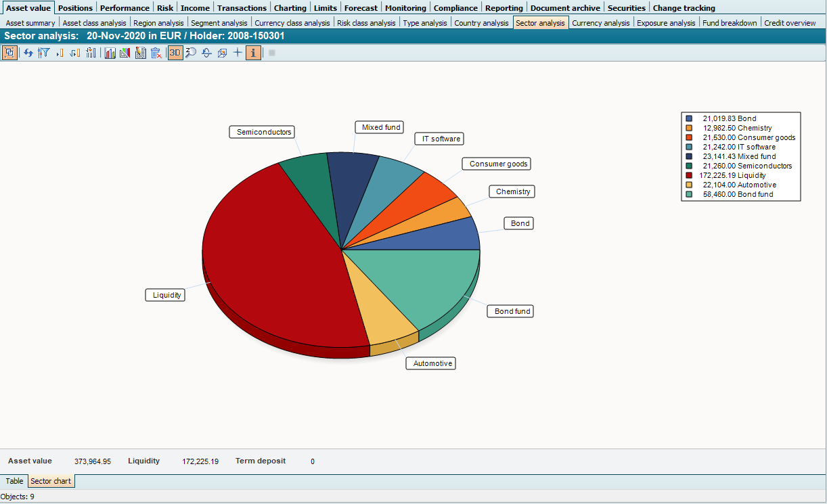The width and height of the screenshot is (827, 504).
Task: Click the trash can delete icon
Action: (156, 53)
